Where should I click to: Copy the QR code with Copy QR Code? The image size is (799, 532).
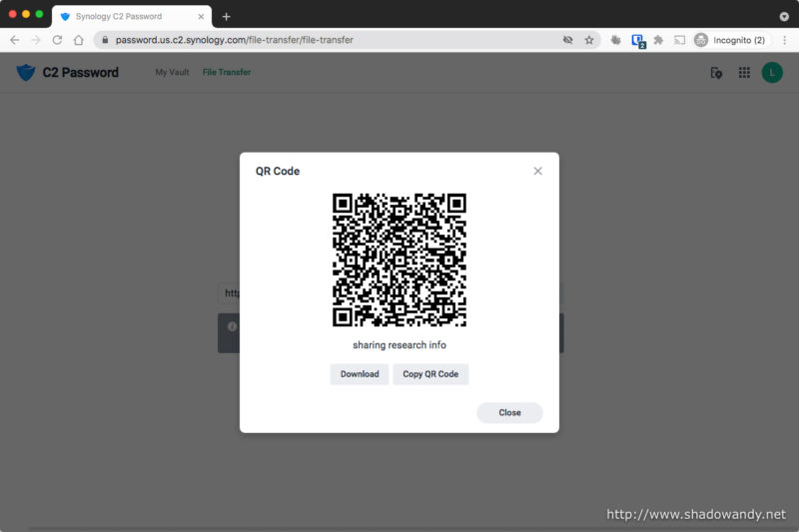[x=430, y=374]
